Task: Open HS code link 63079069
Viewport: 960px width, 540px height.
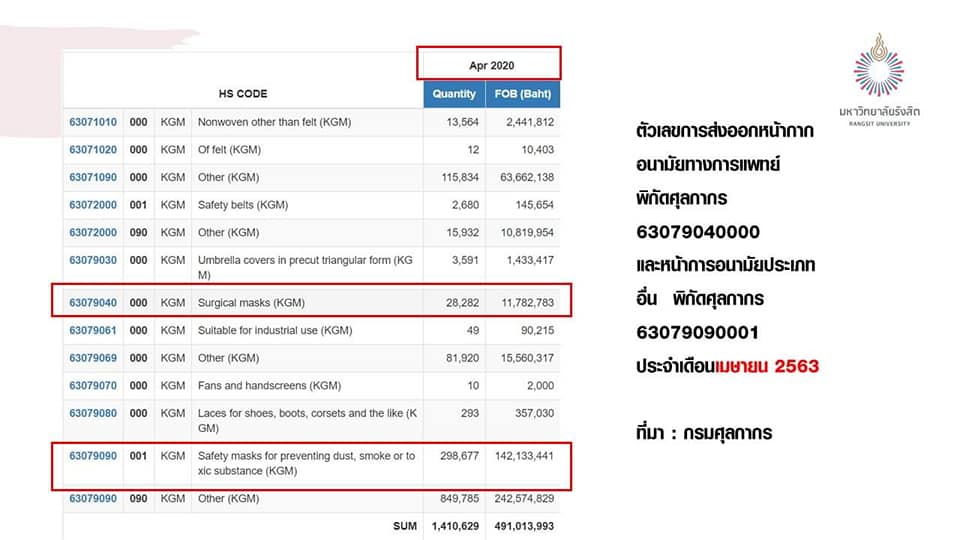Action: [93, 358]
